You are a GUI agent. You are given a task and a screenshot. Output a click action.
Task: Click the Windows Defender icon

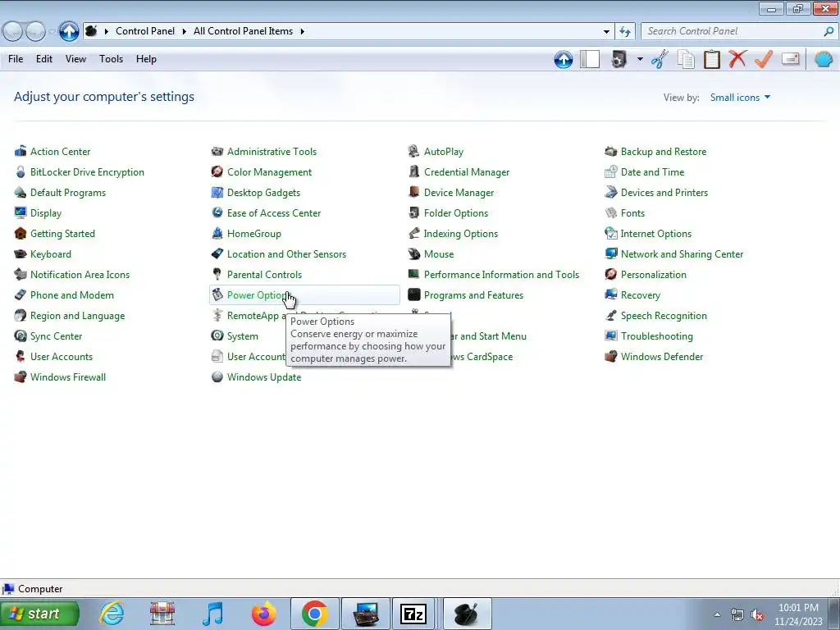[610, 356]
